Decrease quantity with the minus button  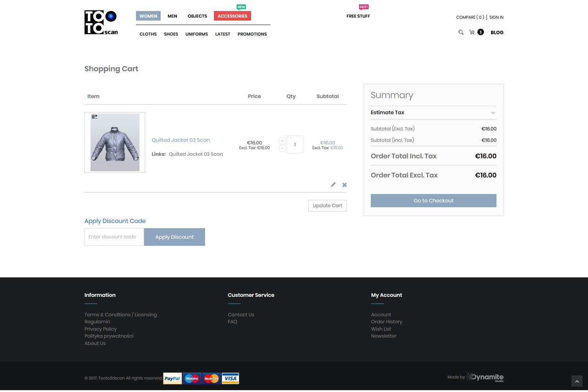point(282,148)
